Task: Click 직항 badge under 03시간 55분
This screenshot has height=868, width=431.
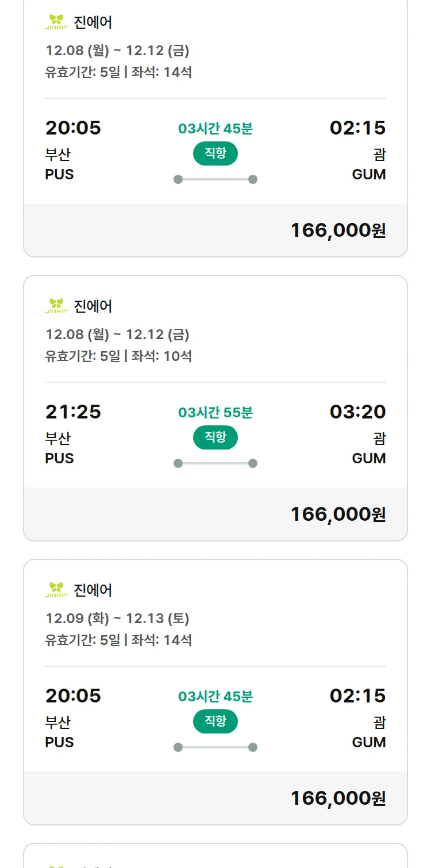Action: [215, 437]
